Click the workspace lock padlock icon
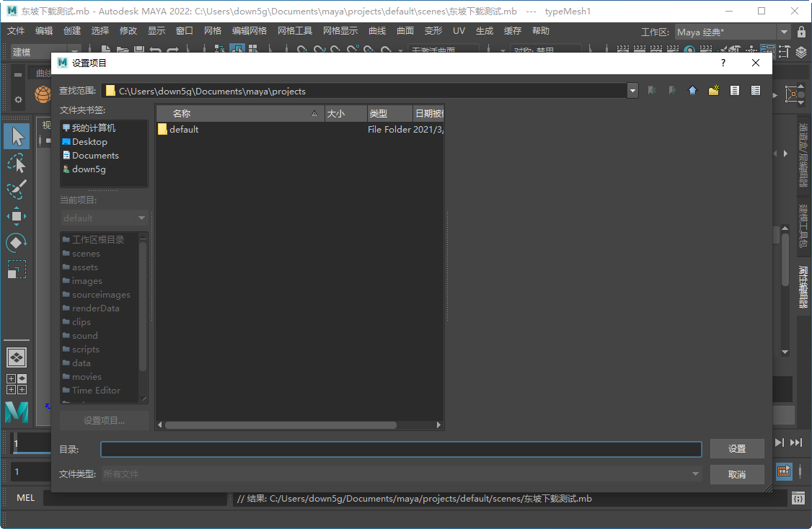 click(801, 32)
